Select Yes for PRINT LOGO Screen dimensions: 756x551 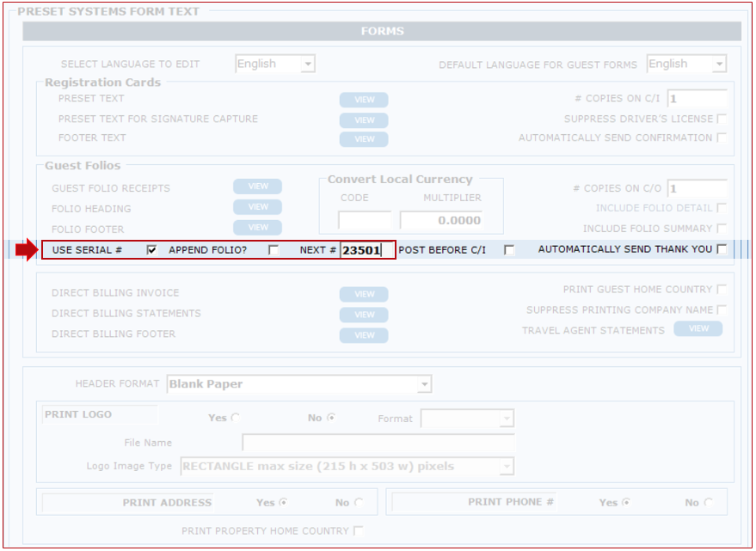[236, 418]
